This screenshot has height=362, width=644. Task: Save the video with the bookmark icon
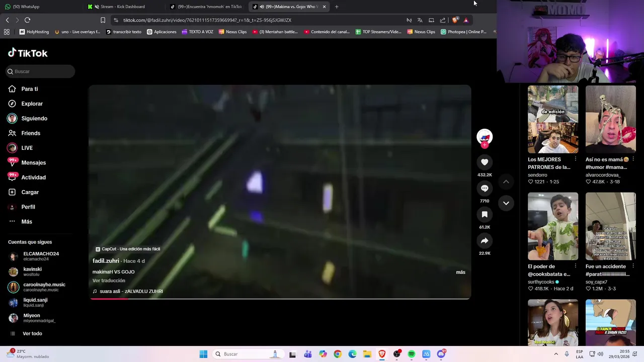click(485, 214)
